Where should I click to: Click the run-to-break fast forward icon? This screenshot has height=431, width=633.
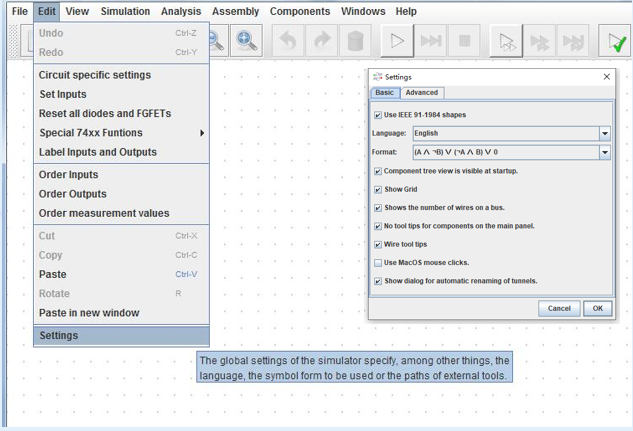click(x=431, y=41)
